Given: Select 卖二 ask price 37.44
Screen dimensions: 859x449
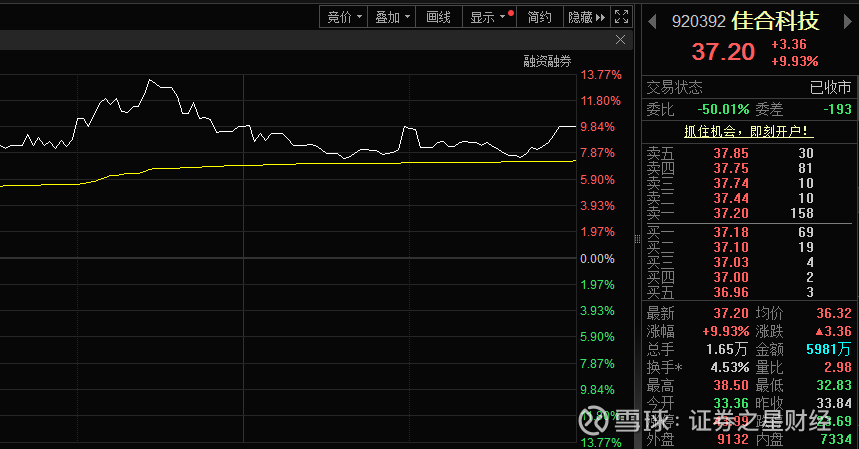Looking at the screenshot, I should pyautogui.click(x=731, y=198).
